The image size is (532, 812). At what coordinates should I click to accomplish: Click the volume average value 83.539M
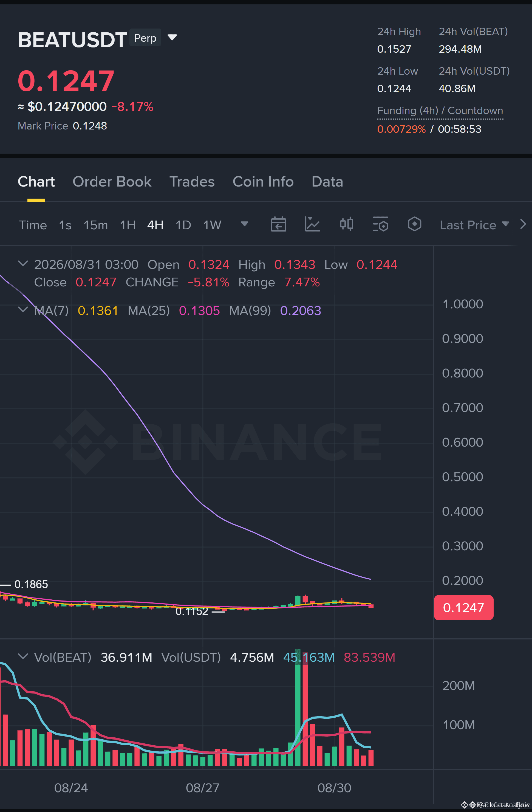click(369, 657)
